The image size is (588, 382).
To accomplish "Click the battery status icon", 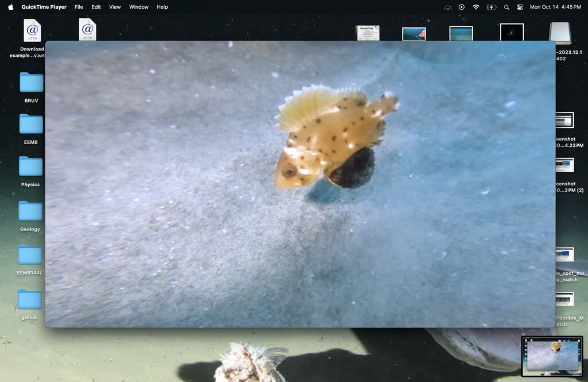I will (492, 7).
